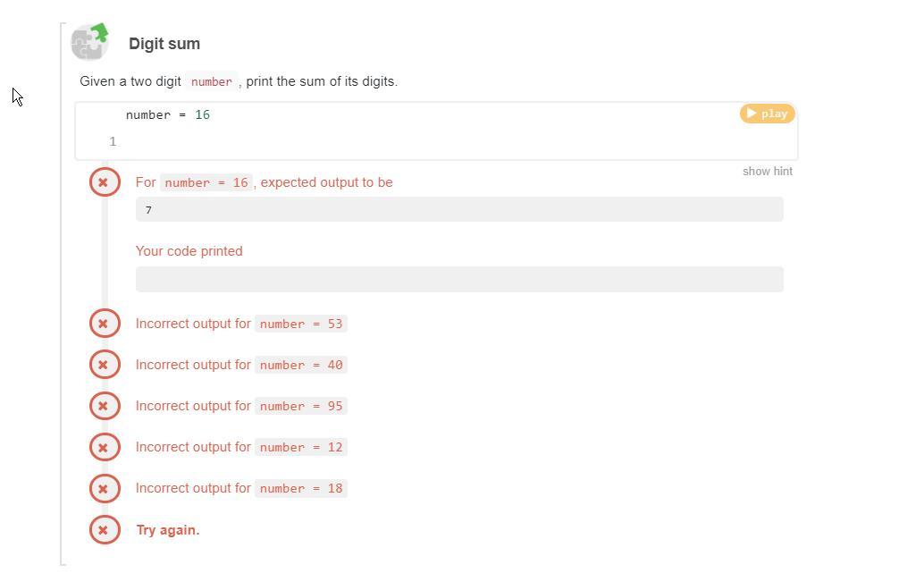Screen dimensions: 924x573
Task: Expand the failed test for number = 53
Action: pyautogui.click(x=241, y=324)
